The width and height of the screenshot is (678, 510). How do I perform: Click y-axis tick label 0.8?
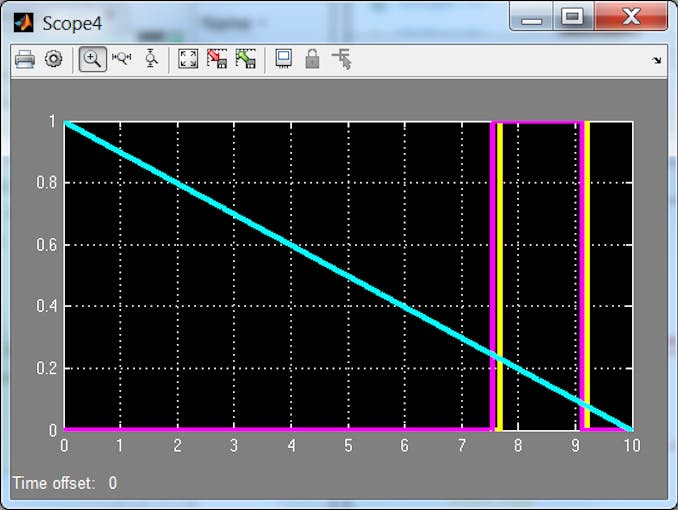(x=47, y=183)
